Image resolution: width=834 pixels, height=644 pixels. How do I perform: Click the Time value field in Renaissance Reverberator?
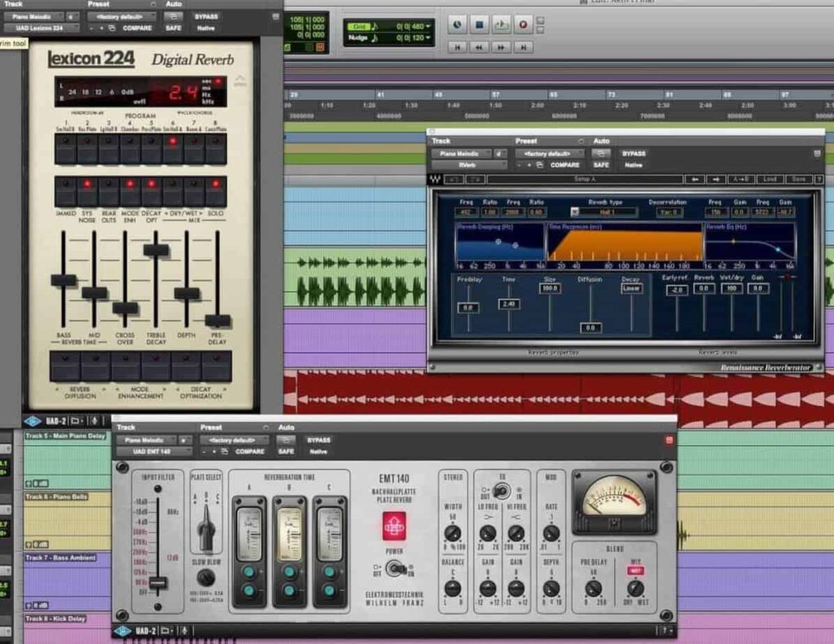pyautogui.click(x=509, y=304)
